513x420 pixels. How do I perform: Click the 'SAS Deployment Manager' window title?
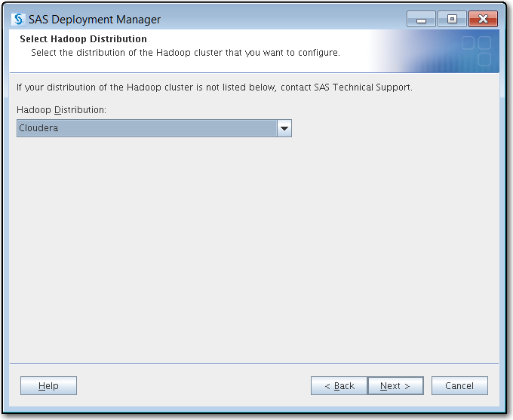click(94, 20)
